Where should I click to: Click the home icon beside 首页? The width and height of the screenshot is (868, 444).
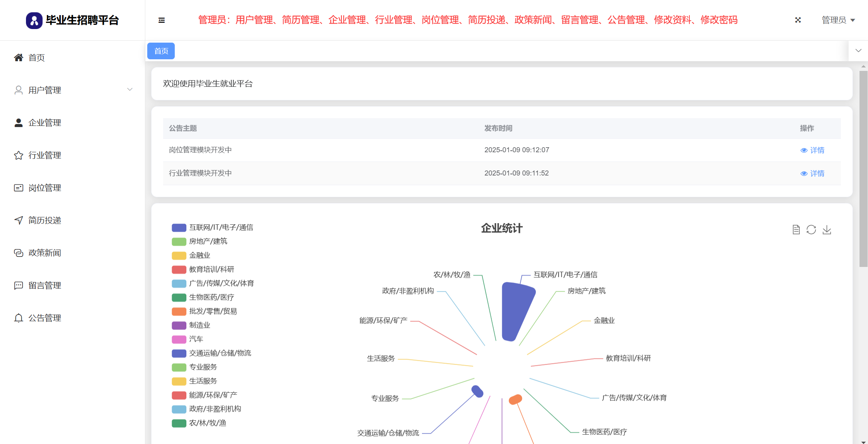[x=18, y=58]
